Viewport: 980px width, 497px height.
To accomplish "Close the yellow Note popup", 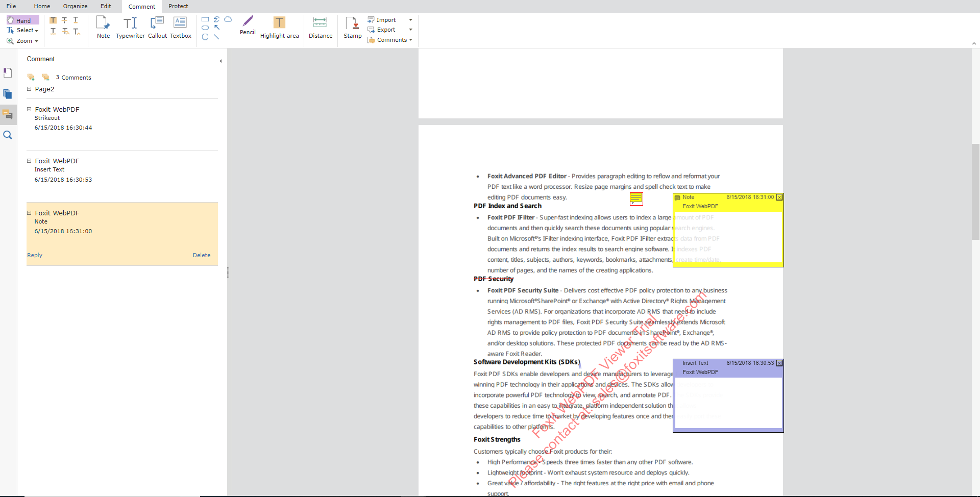I will (779, 197).
